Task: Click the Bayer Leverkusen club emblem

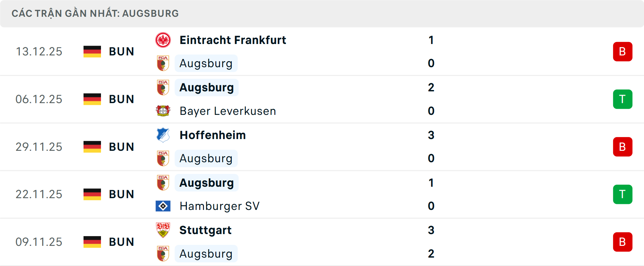Action: click(x=163, y=111)
